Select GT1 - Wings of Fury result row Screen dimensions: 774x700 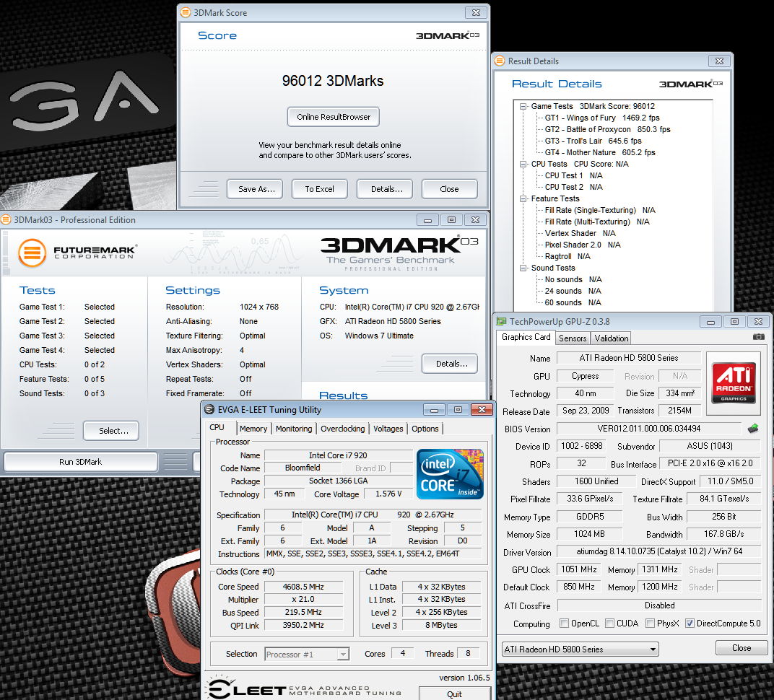pyautogui.click(x=602, y=118)
